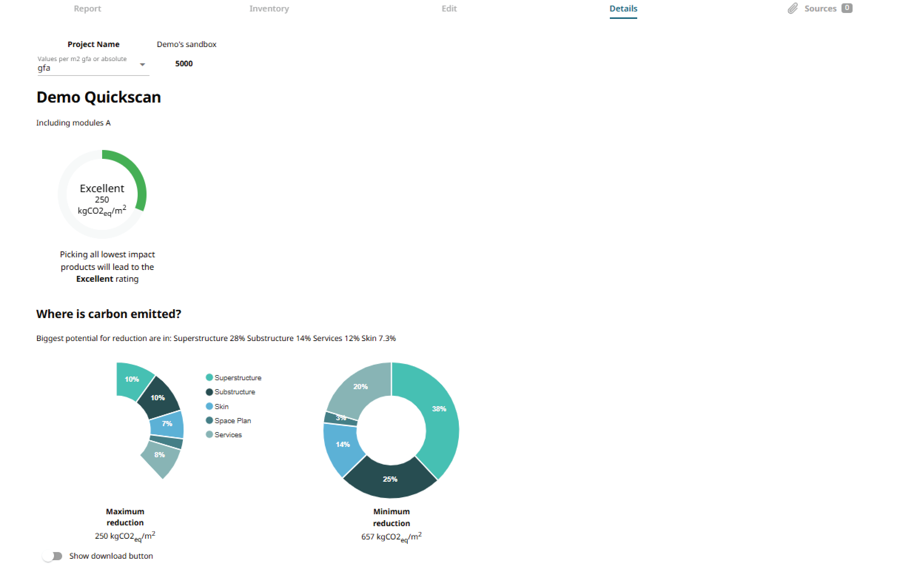The height and width of the screenshot is (575, 924).
Task: Click the Demo Quickscan heading
Action: coord(99,97)
